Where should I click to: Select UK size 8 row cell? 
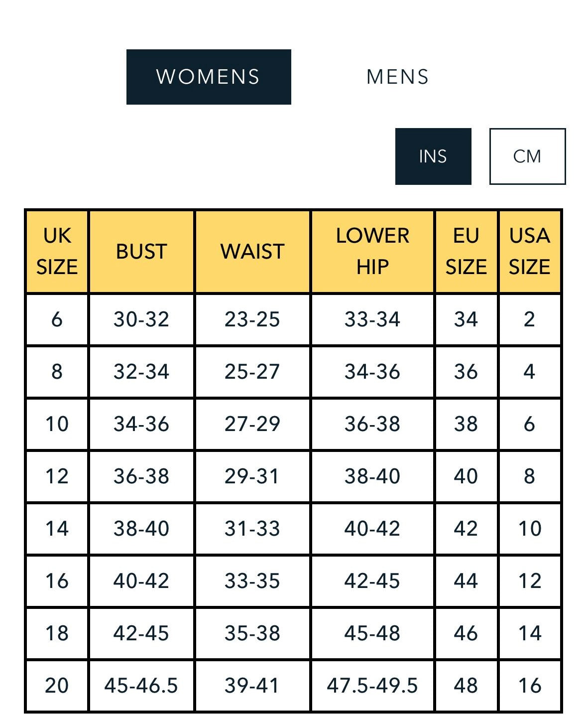(57, 372)
